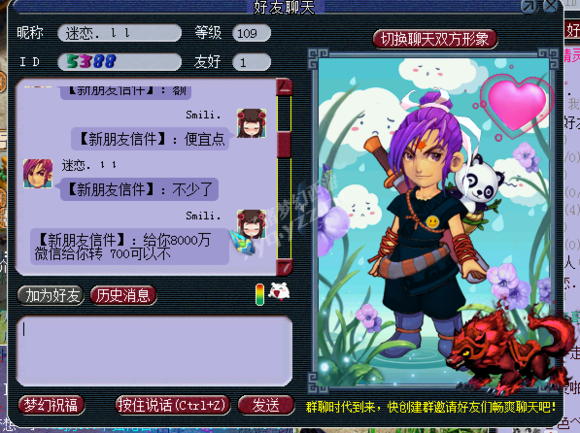
Task: Click the chat scrollbar down arrow
Action: (x=284, y=267)
